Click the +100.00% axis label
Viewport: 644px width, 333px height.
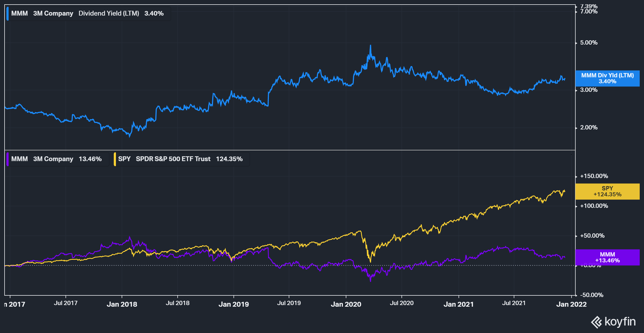[x=594, y=206]
